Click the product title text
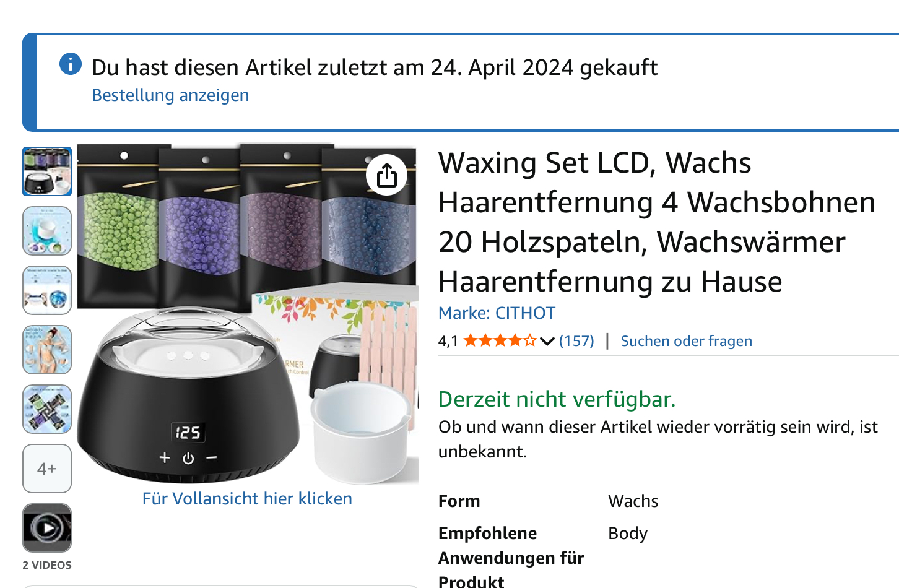 (656, 222)
